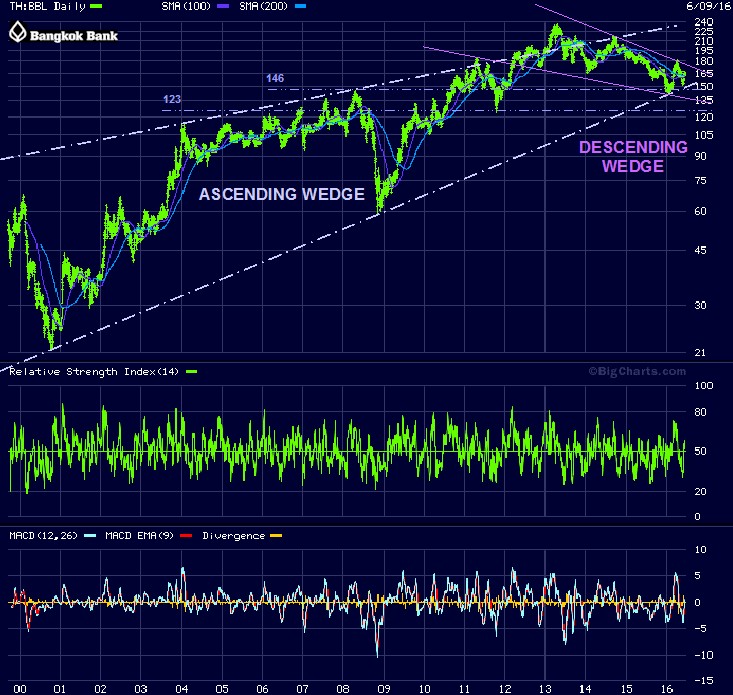The width and height of the screenshot is (733, 695).
Task: Select the SMA(100) legend text
Action: 186,7
